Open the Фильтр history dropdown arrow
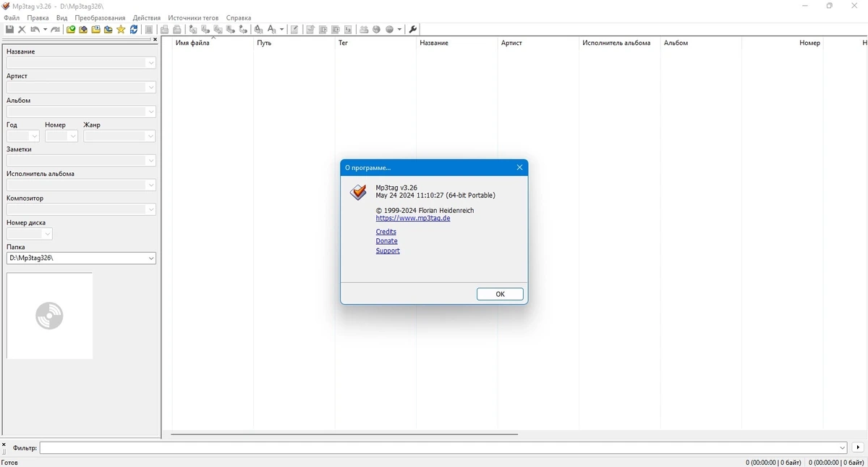 842,448
